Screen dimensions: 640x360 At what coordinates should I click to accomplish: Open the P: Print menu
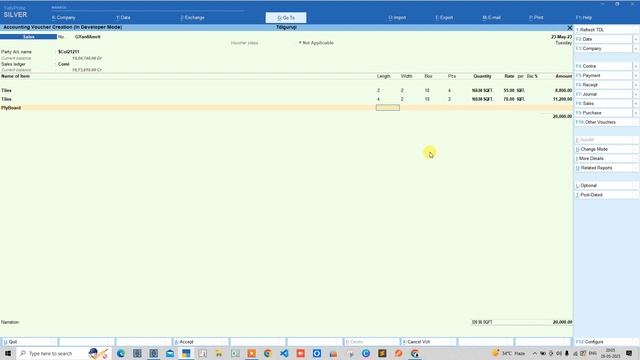(536, 18)
